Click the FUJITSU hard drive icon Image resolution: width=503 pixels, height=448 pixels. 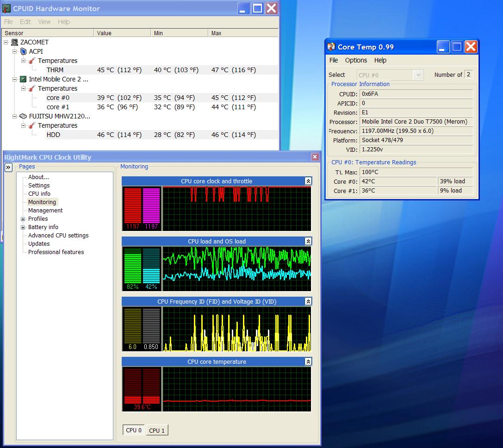(23, 116)
